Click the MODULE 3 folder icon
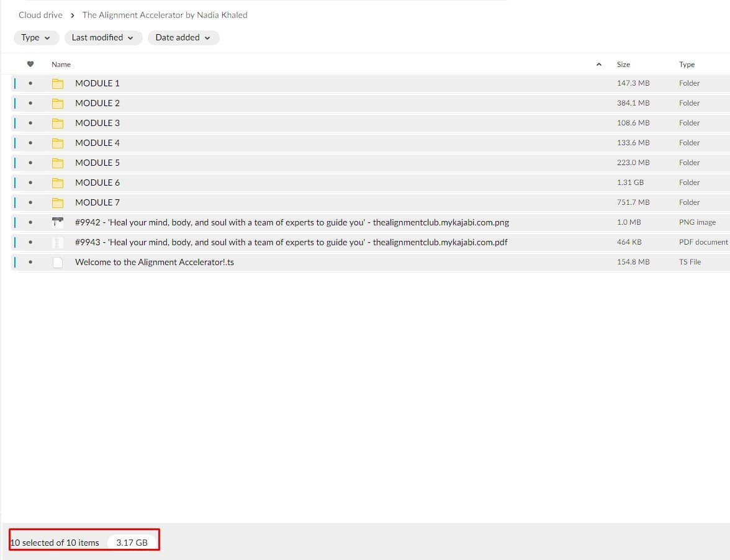 58,123
